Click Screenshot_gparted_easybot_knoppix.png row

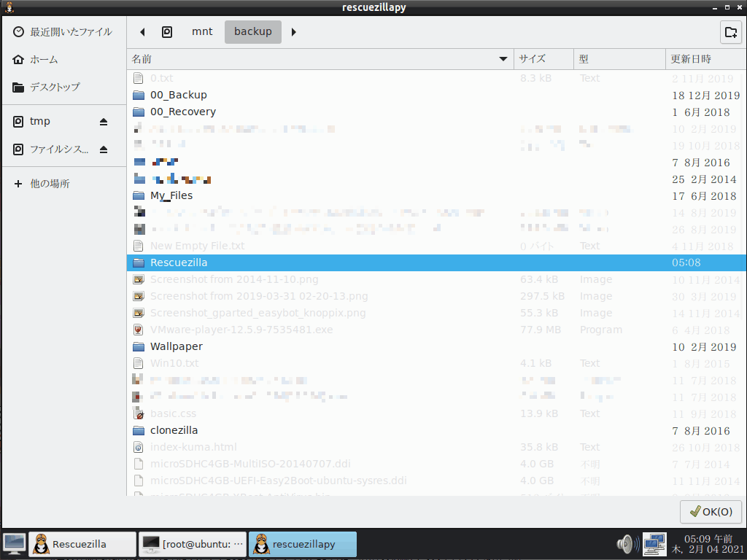click(436, 313)
